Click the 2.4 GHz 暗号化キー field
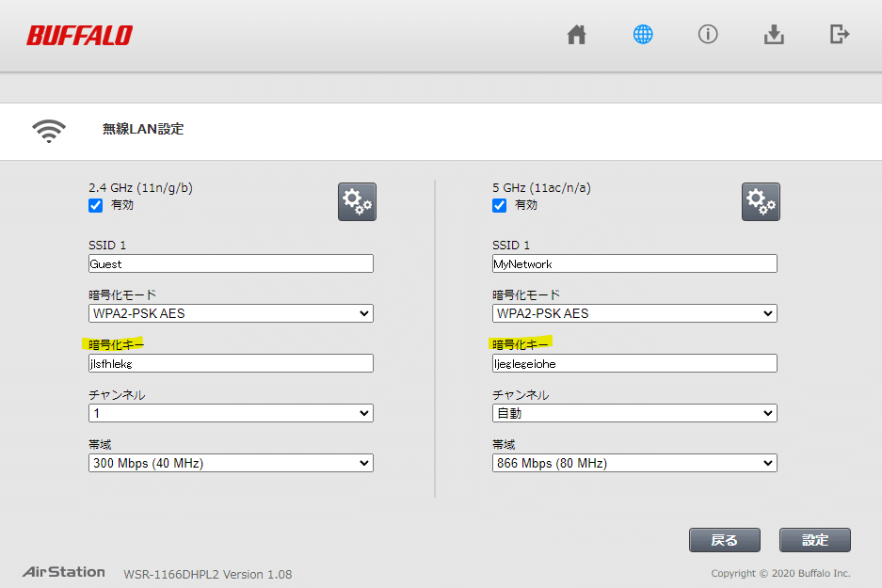The height and width of the screenshot is (588, 882). point(231,363)
